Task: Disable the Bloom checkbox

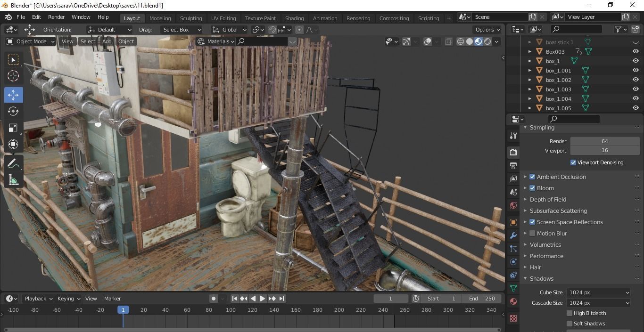Action: 532,188
